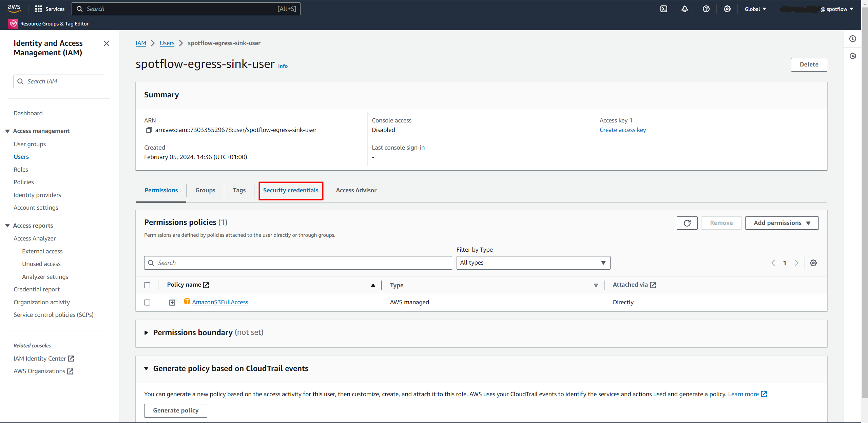Screen dimensions: 868x423
Task: Click the search magnifier in top bar
Action: coord(79,9)
